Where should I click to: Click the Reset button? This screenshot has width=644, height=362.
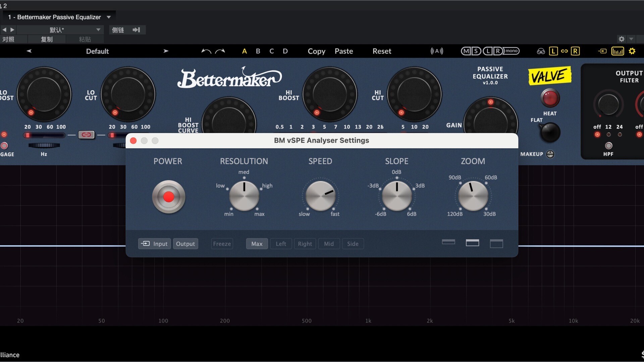pyautogui.click(x=382, y=51)
